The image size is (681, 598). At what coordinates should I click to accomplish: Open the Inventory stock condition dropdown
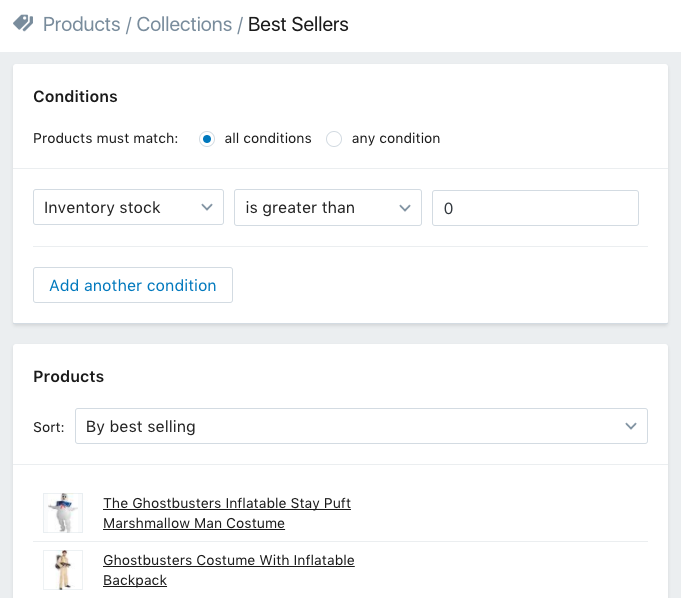(x=128, y=208)
